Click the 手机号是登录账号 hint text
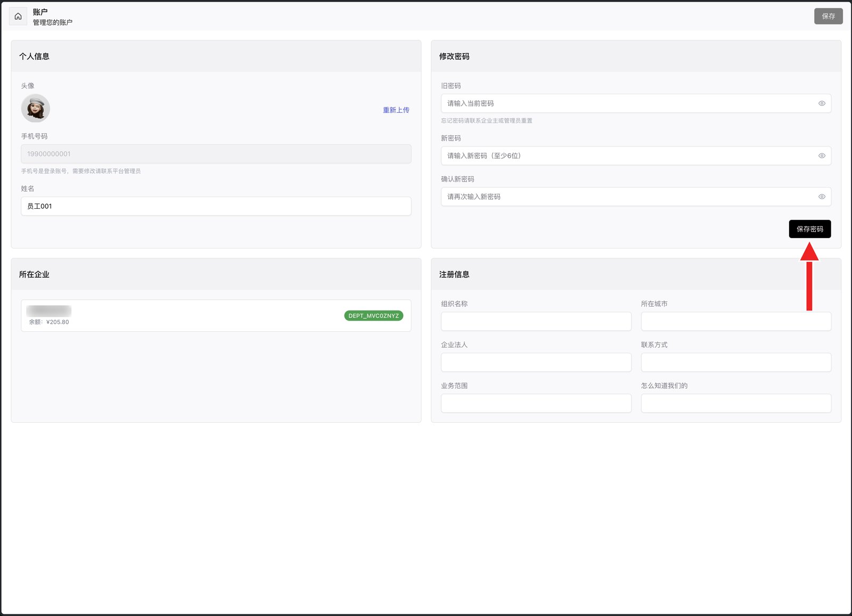Screen dimensions: 852x616 click(81, 171)
